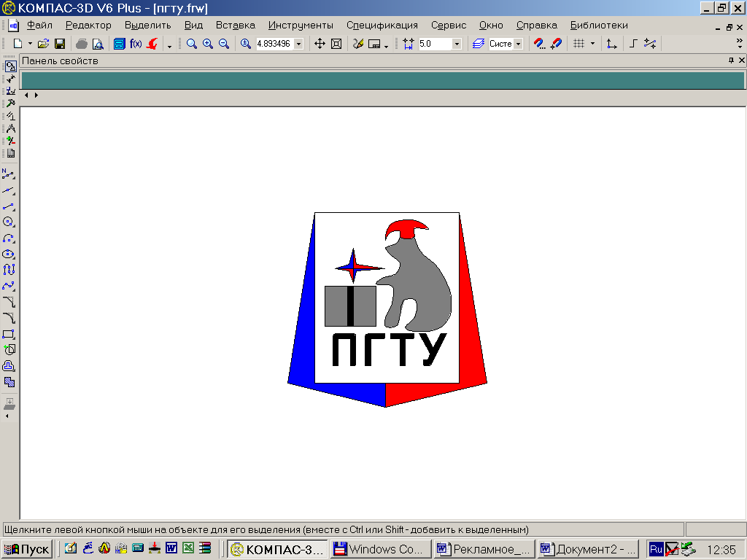This screenshot has height=560, width=747.
Task: Open a file with the folder icon
Action: point(43,44)
